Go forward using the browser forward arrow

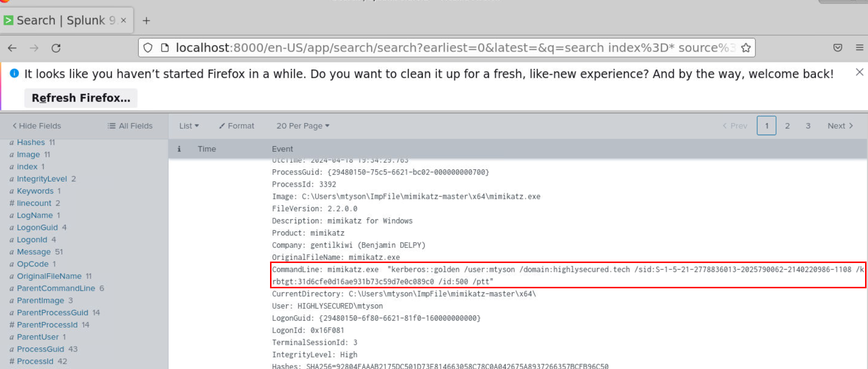point(34,48)
